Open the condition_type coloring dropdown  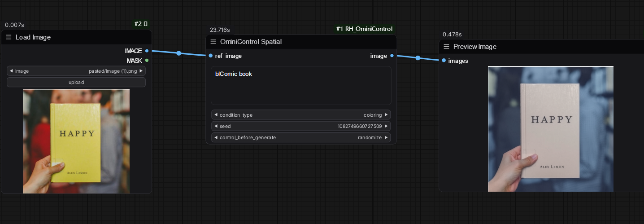300,115
